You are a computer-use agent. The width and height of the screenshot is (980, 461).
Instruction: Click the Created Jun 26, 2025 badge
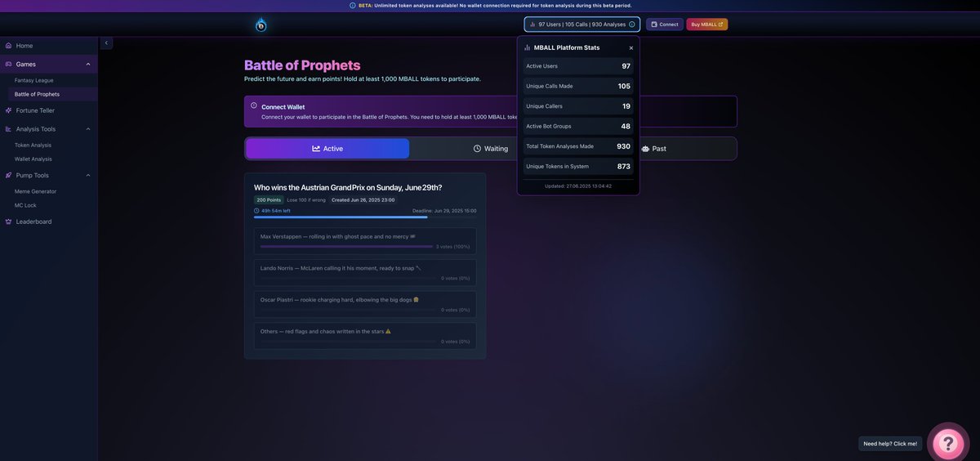363,199
